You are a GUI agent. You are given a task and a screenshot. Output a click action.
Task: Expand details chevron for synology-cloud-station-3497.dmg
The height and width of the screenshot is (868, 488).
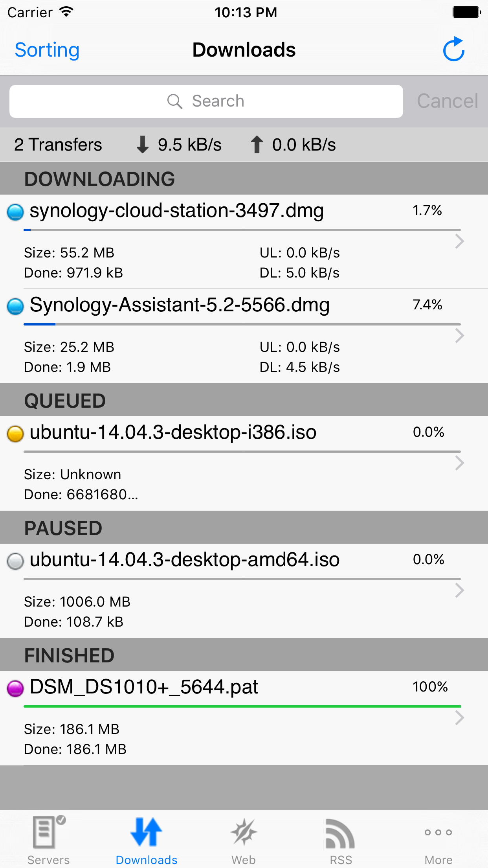[x=459, y=241]
